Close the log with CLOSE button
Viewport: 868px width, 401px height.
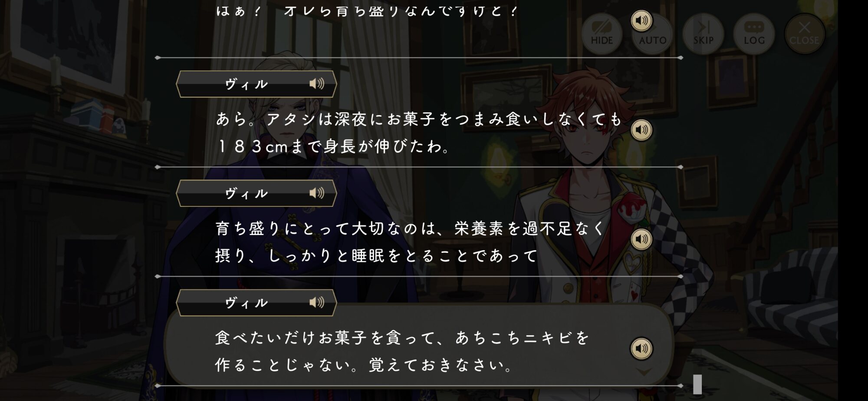point(804,33)
